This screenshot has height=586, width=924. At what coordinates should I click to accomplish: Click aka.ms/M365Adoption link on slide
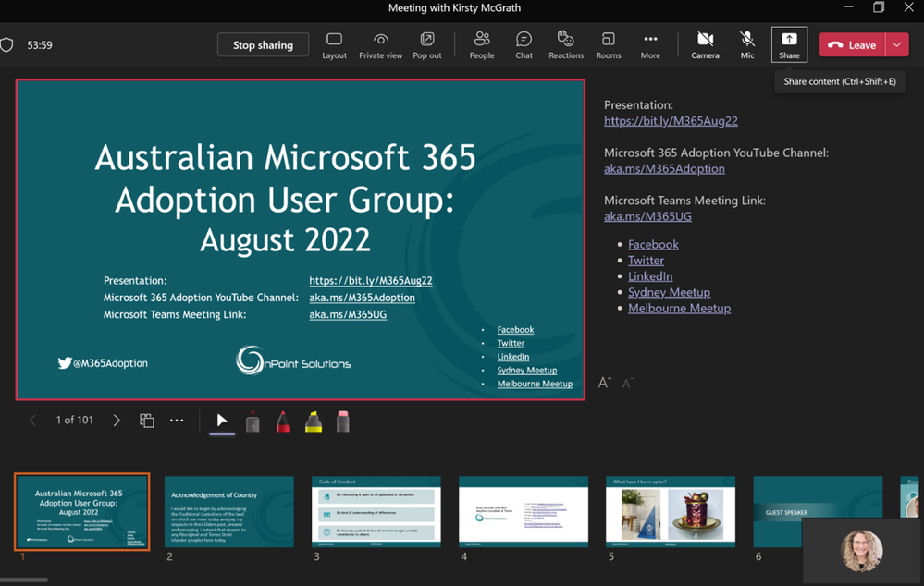tap(362, 298)
